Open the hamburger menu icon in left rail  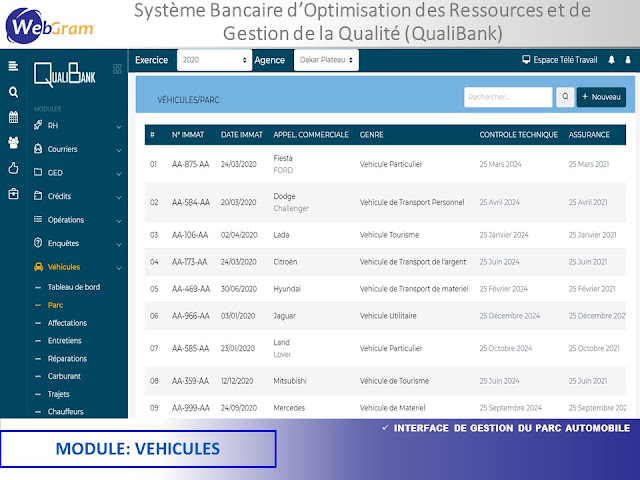pos(13,66)
